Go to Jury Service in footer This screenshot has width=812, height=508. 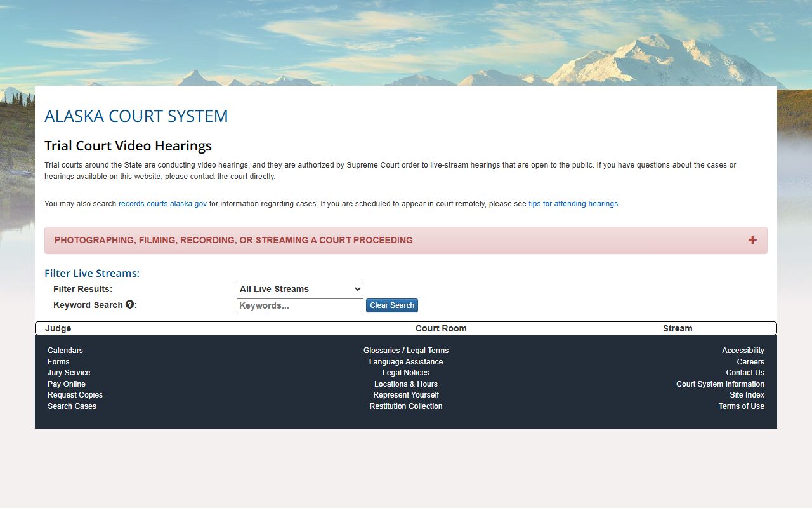pyautogui.click(x=69, y=373)
